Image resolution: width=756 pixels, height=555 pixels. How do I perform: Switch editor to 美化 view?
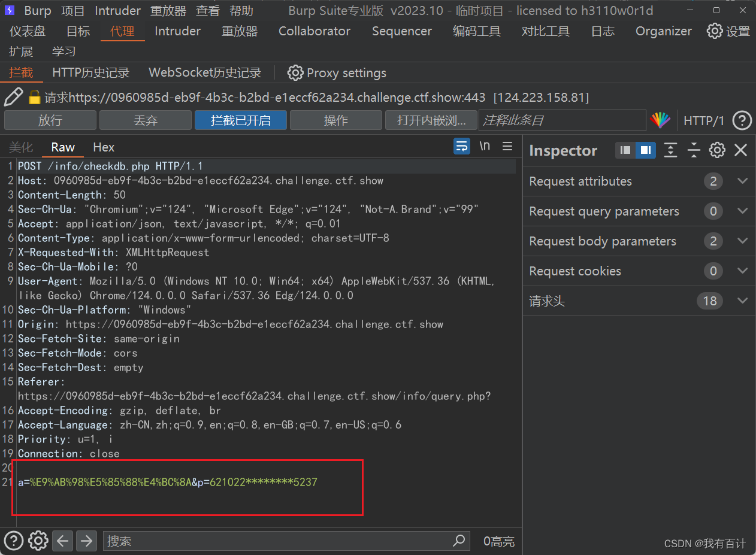(x=21, y=147)
